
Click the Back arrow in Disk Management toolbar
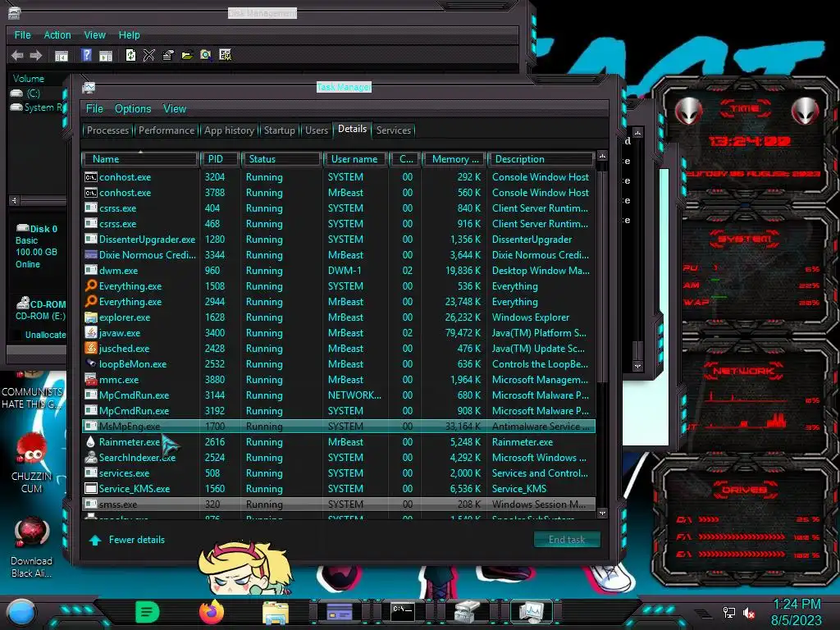coord(17,55)
